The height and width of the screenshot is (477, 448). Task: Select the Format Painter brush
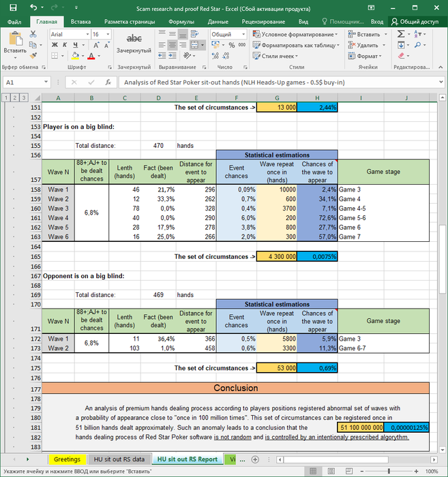(x=33, y=56)
